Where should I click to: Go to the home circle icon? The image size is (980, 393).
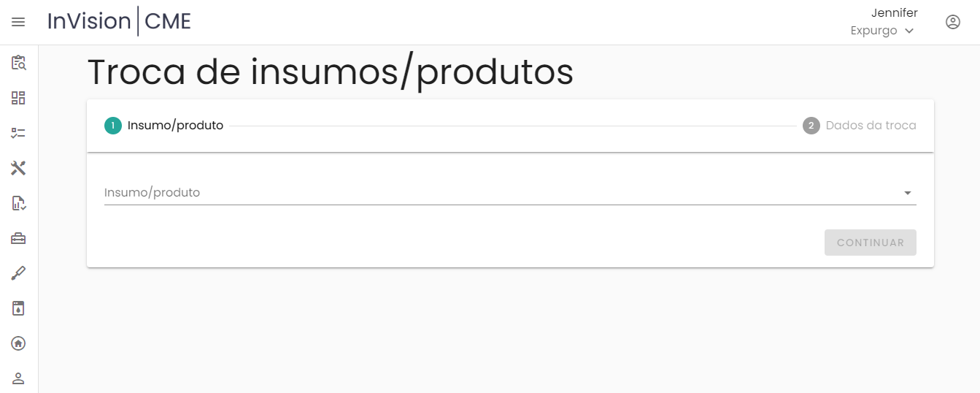coord(18,343)
